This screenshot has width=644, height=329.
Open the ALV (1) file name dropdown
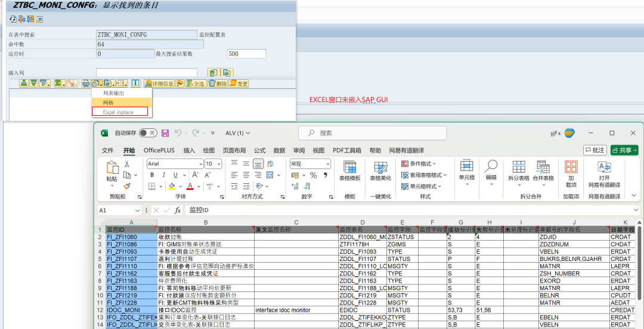point(238,133)
